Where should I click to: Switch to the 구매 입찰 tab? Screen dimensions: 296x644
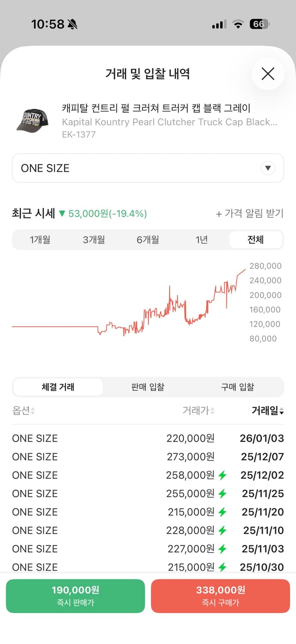(238, 387)
